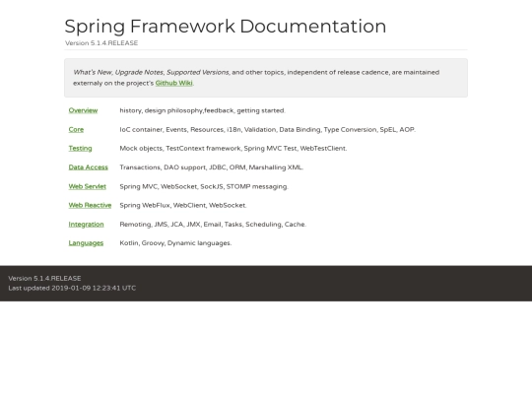532x399 pixels.
Task: Open the Languages documentation link
Action: 86,243
